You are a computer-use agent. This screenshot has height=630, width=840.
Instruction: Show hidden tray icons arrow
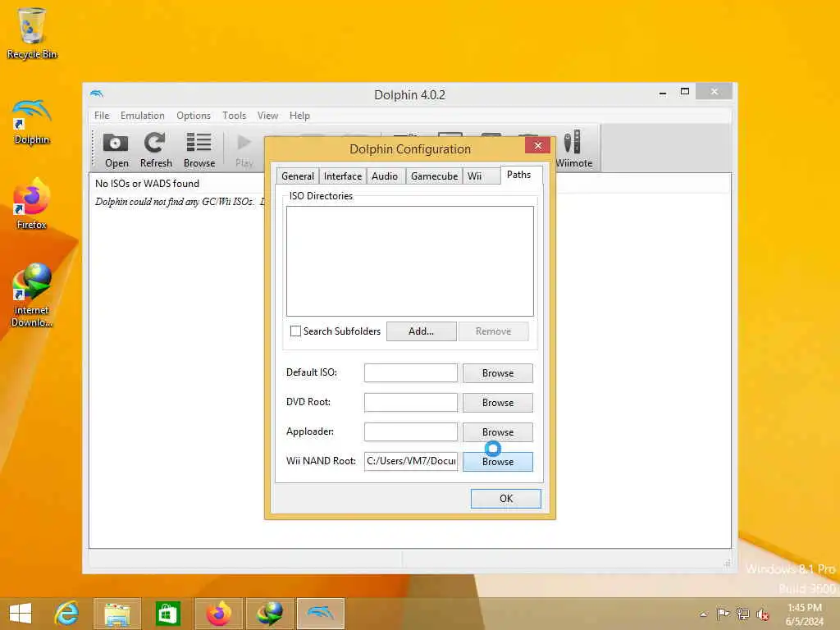tap(703, 614)
